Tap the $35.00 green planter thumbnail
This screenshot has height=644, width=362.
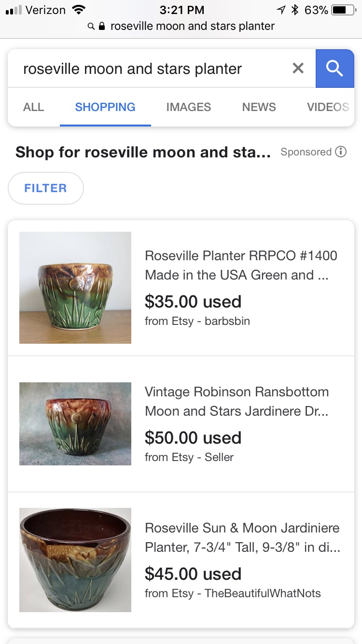(x=75, y=288)
